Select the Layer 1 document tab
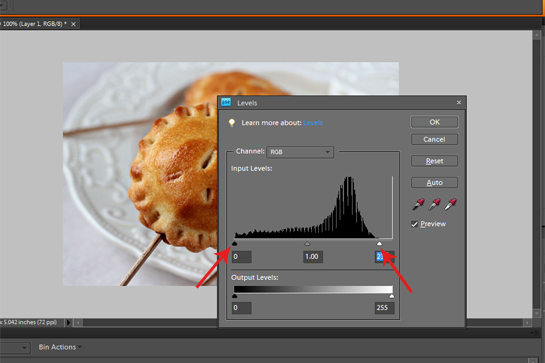This screenshot has width=545, height=363. pos(34,24)
